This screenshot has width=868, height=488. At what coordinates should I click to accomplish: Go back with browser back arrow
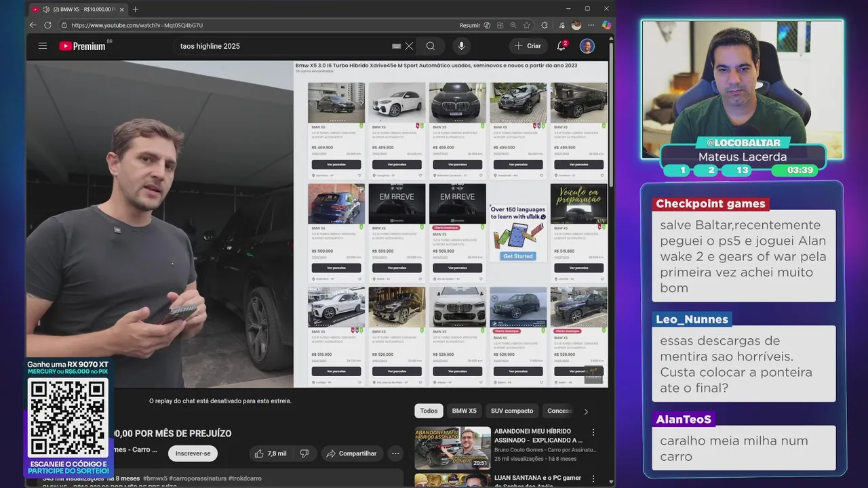[33, 25]
